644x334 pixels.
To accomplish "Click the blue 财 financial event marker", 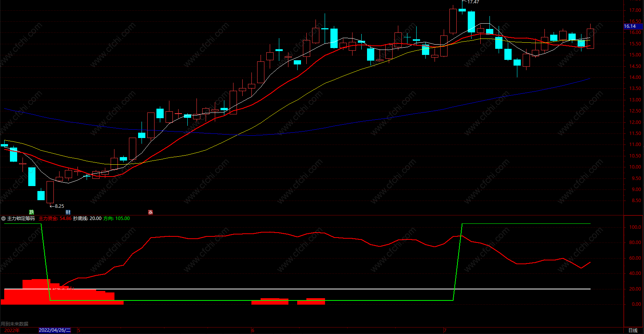I will tap(68, 212).
